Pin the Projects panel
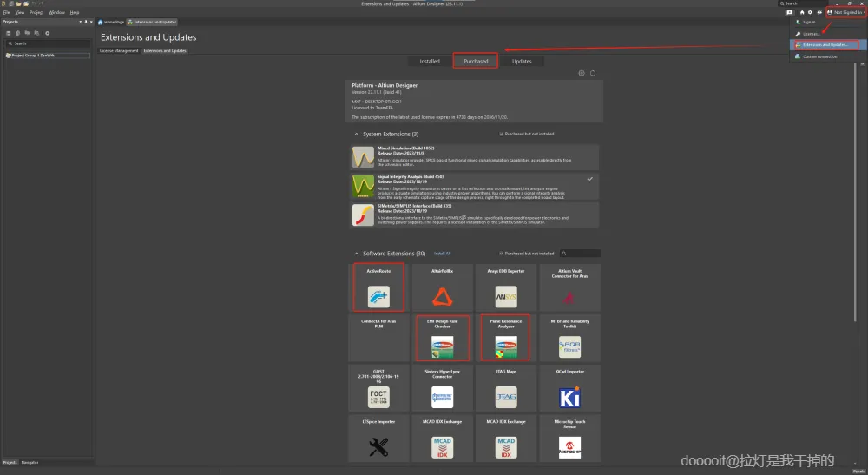Screen dimensions: 868x475 86,22
